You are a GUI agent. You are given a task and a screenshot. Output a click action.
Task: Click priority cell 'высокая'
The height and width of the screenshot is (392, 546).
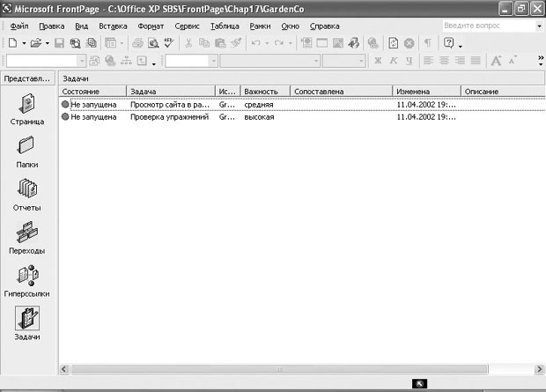tap(259, 117)
